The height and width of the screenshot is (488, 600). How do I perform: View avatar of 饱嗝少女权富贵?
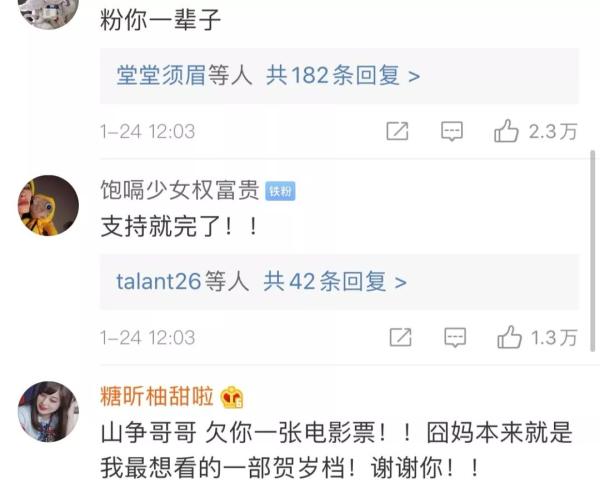coord(48,206)
